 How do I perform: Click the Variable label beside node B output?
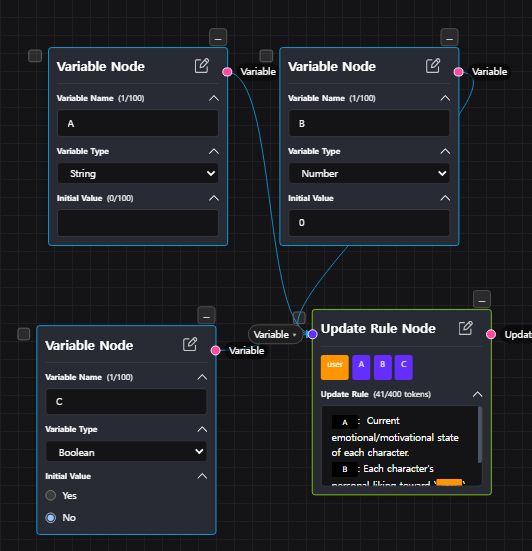point(489,72)
